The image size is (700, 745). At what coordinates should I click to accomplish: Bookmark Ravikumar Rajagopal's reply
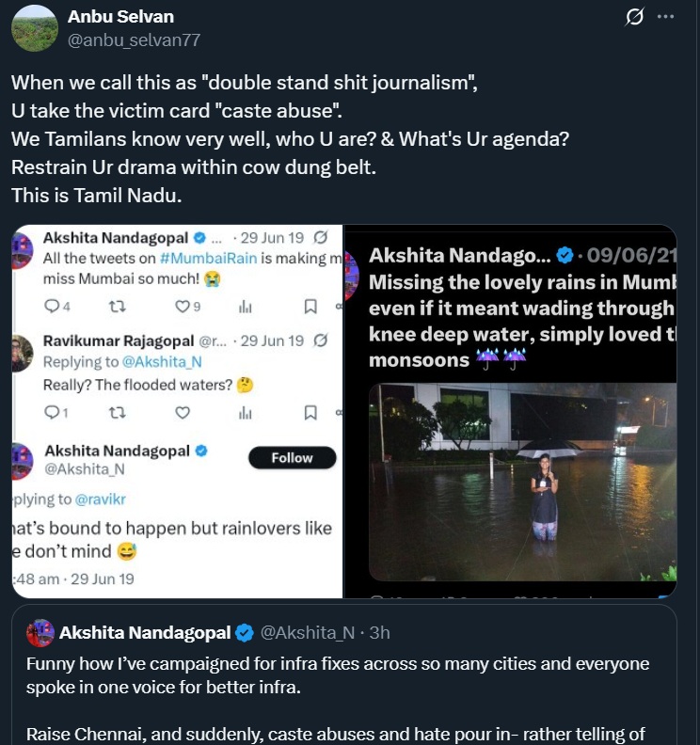point(310,411)
